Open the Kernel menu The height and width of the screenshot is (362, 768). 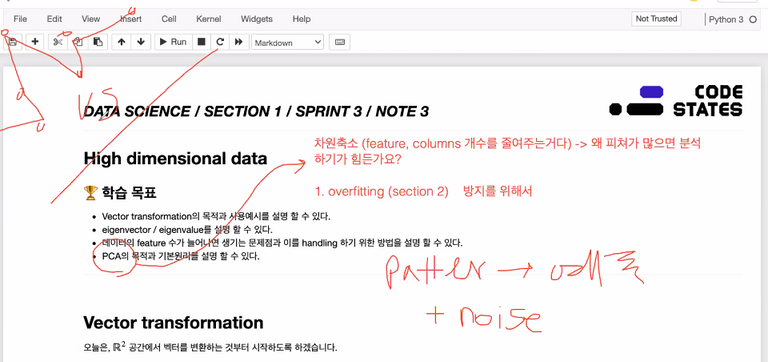tap(209, 19)
